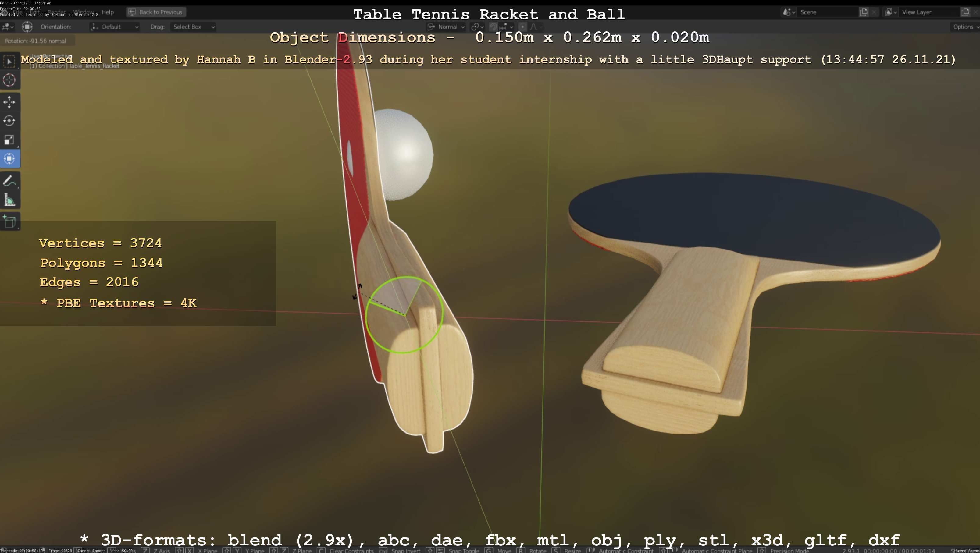Select the Measure ruler tool
The height and width of the screenshot is (553, 980).
click(x=9, y=200)
